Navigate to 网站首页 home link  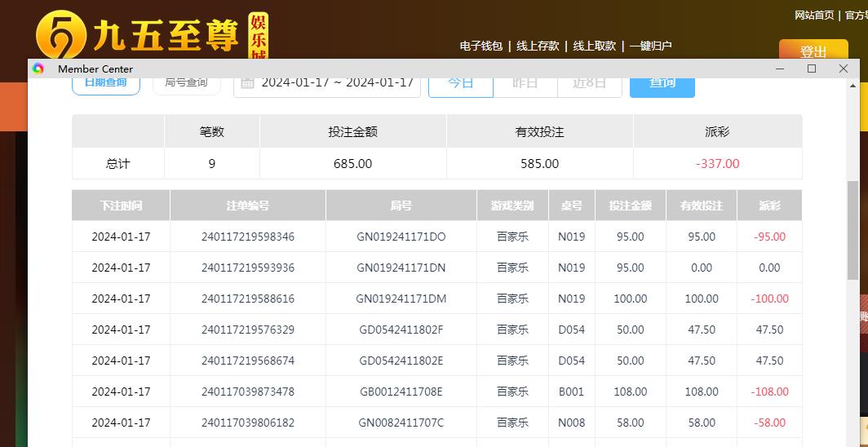pos(814,15)
